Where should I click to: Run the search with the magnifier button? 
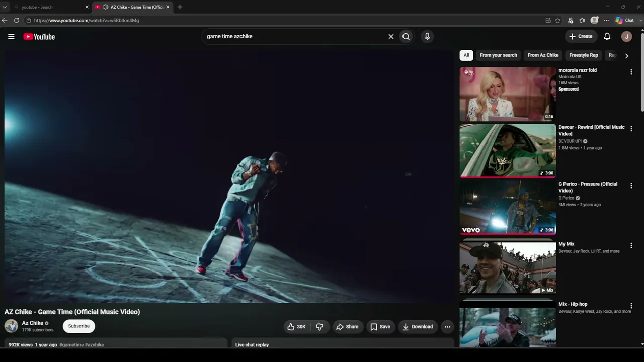pos(406,36)
